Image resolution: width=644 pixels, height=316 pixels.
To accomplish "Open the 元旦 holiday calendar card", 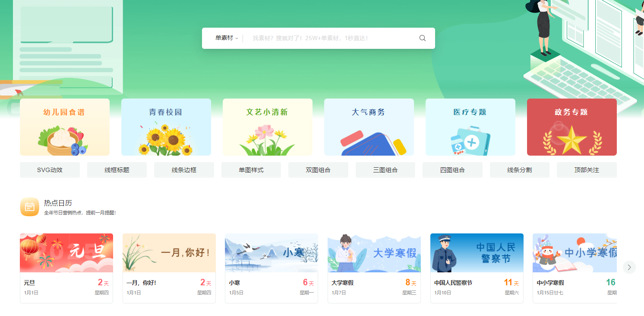I will (x=66, y=268).
